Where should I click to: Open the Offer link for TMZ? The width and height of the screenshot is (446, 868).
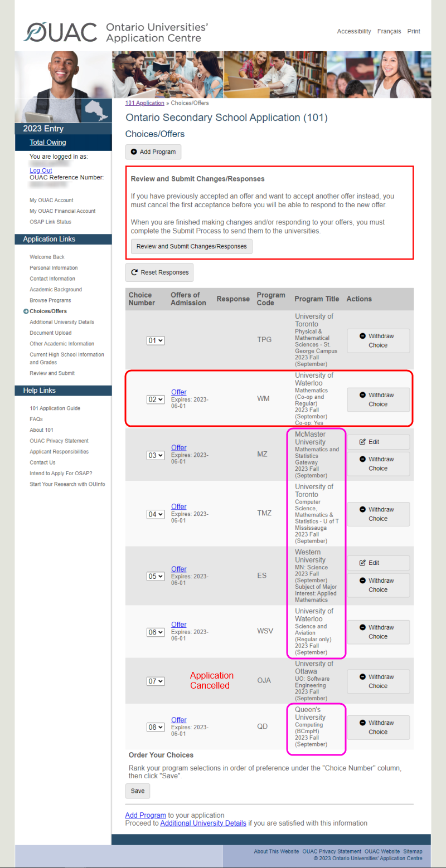coord(179,506)
